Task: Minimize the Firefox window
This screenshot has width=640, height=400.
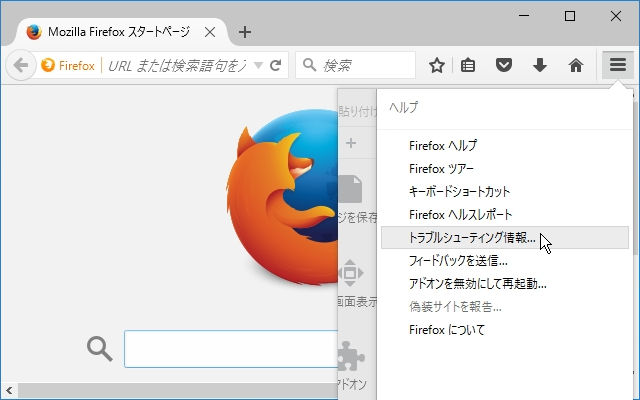Action: click(x=524, y=16)
